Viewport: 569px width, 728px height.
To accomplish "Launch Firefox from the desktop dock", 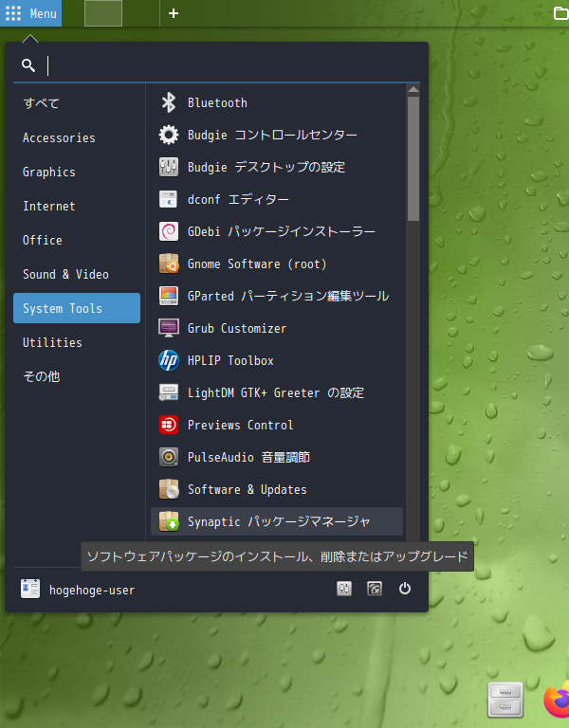I will pyautogui.click(x=557, y=700).
